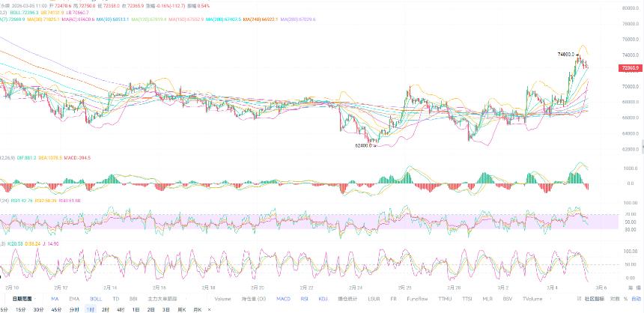Switch to the 周K timeframe

point(182,309)
